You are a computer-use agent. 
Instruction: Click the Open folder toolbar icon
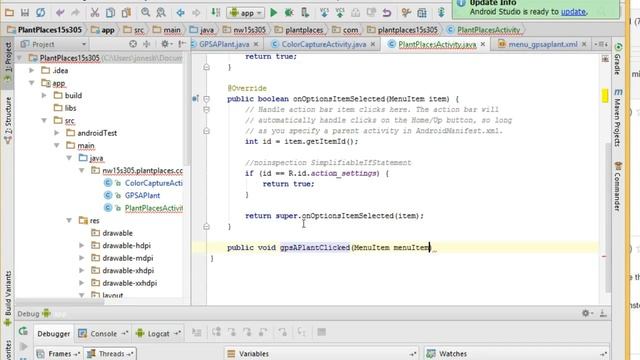point(9,13)
